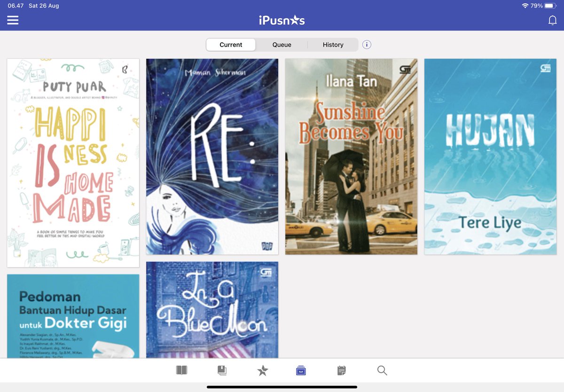The image size is (564, 392).
Task: Tap the info icon beside History
Action: [367, 45]
